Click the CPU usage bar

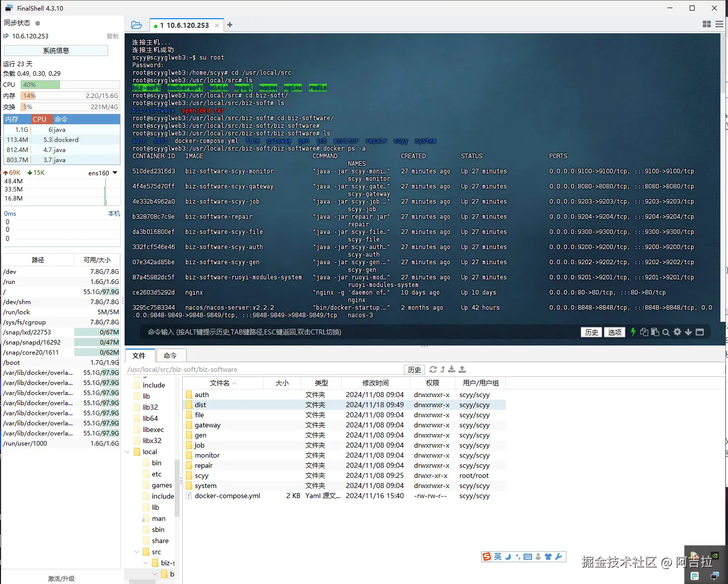pos(70,85)
